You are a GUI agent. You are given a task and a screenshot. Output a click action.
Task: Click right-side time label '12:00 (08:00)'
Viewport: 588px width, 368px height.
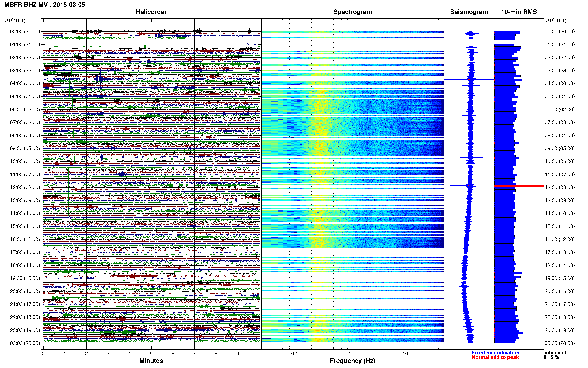(560, 187)
